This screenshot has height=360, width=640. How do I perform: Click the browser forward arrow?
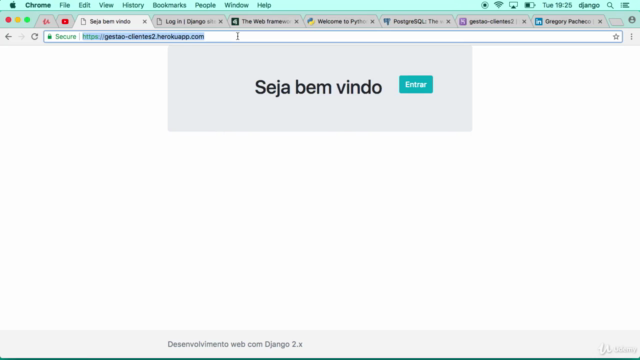[x=21, y=37]
